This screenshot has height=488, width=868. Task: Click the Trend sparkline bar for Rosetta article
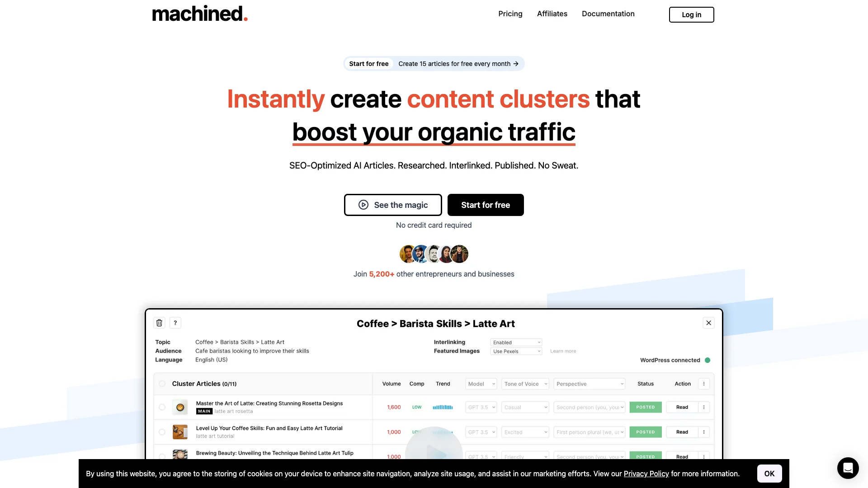443,407
